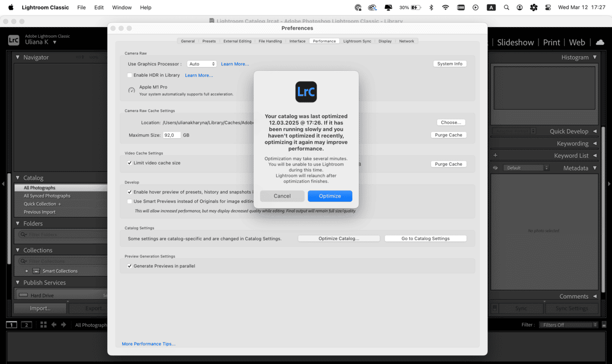Enable Use Smart Previews instead of Originals
Image resolution: width=612 pixels, height=364 pixels.
(129, 201)
